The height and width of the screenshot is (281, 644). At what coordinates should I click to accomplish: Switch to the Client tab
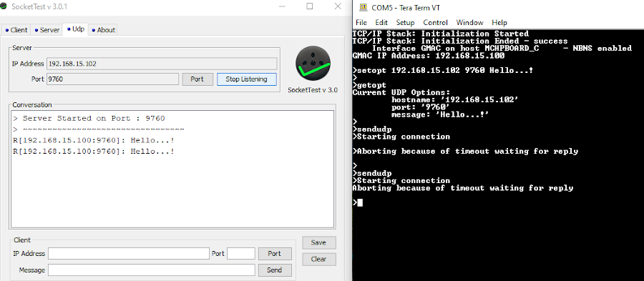(16, 30)
